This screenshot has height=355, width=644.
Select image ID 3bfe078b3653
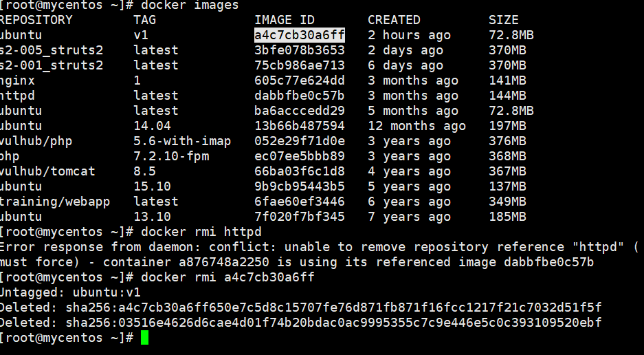[300, 50]
